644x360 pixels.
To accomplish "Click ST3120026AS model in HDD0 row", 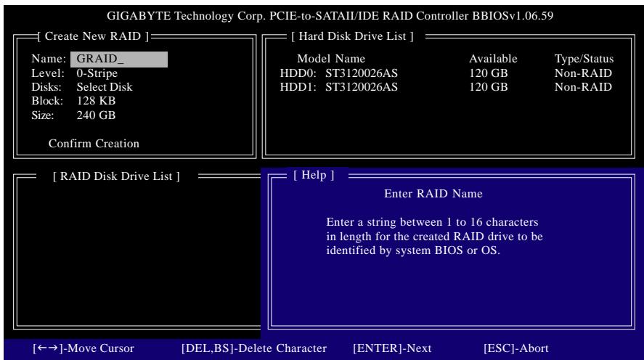I will (362, 73).
